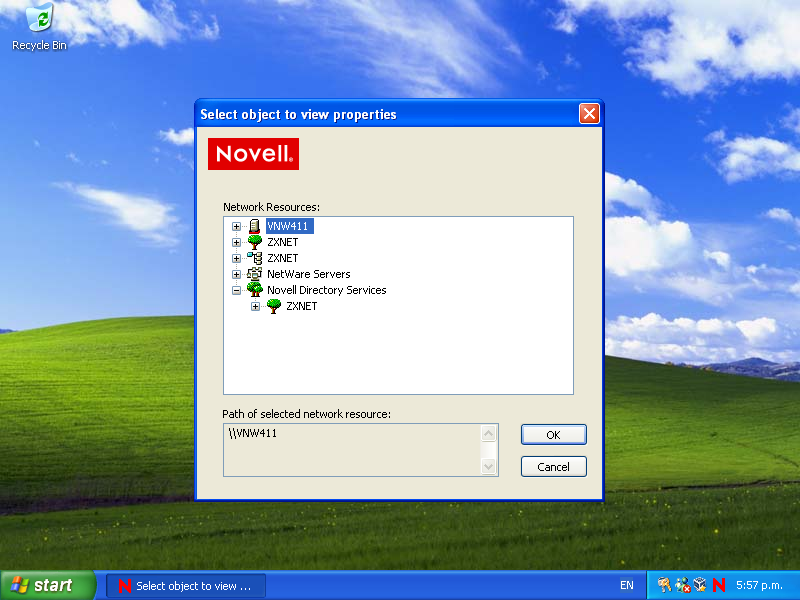Close the Select object dialog
The image size is (800, 600).
click(x=589, y=113)
